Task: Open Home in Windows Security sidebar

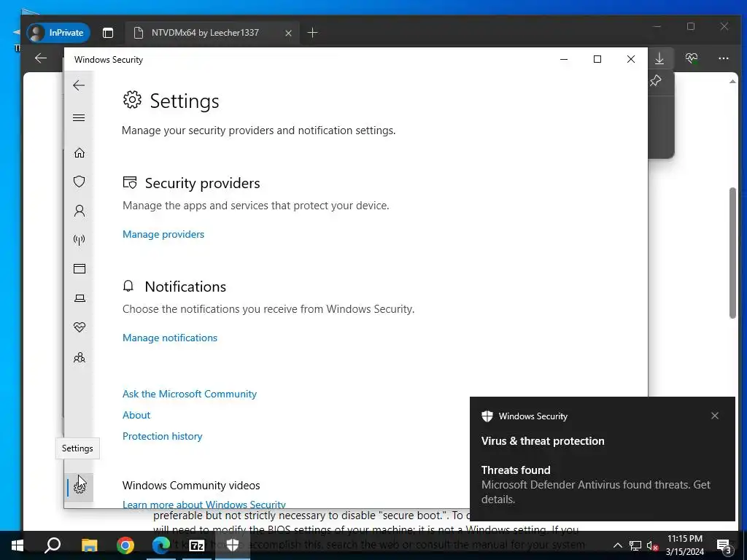Action: [x=79, y=152]
